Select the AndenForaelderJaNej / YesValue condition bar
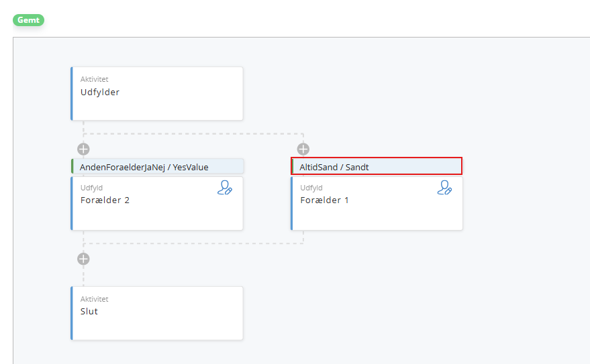590x364 pixels. point(157,166)
